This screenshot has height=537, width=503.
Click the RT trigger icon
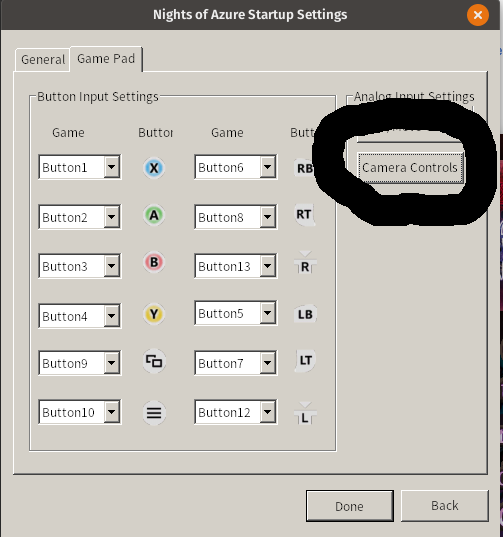click(x=304, y=214)
